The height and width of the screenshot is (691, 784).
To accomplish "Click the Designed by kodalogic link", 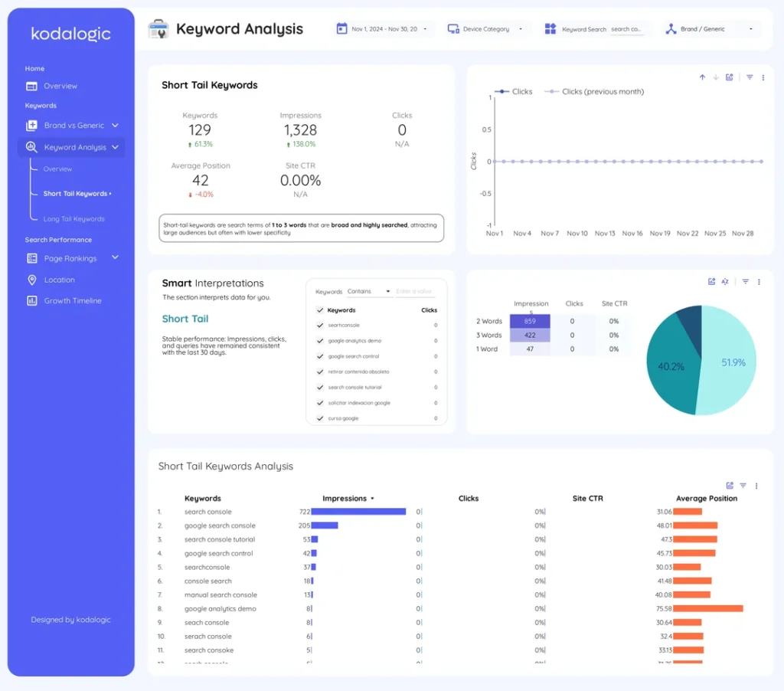I will tap(70, 620).
